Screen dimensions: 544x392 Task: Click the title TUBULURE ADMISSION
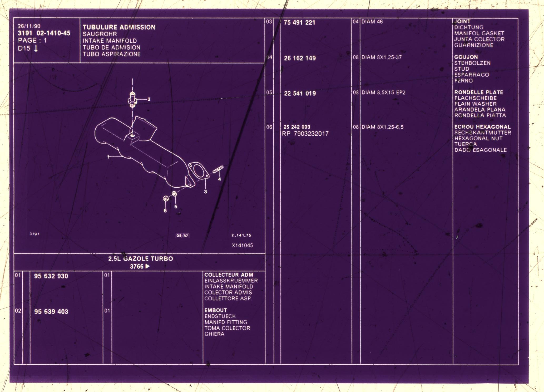[x=119, y=27]
